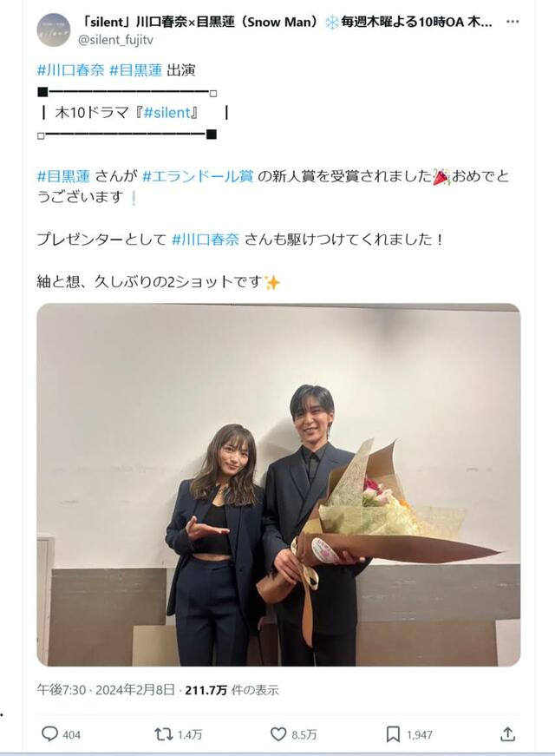
Task: Click the 1.4万 repost count
Action: click(x=190, y=735)
